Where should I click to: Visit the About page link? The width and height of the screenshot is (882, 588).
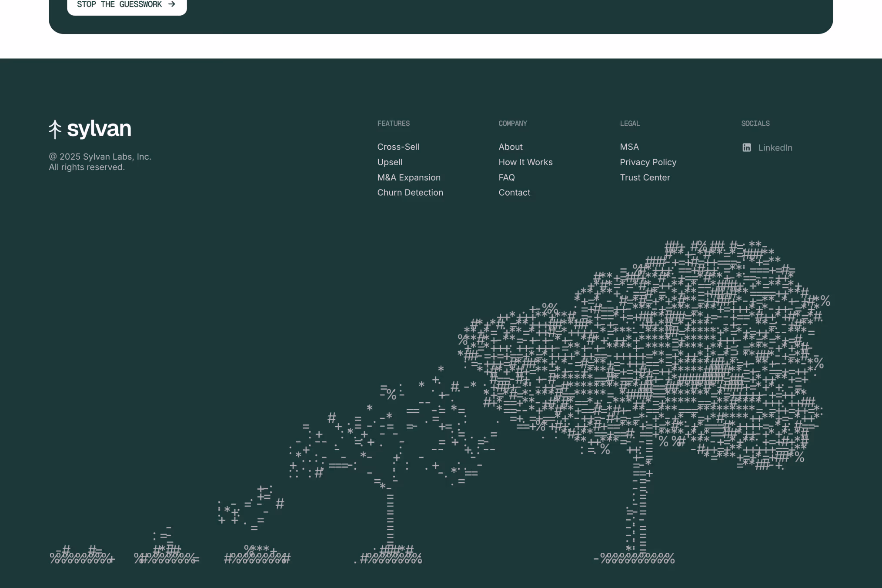pyautogui.click(x=510, y=147)
